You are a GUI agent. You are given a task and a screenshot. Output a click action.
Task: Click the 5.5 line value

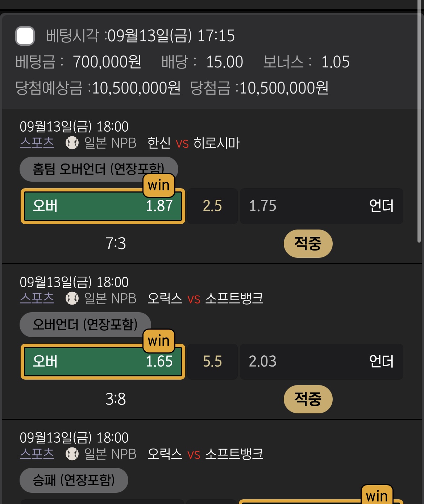[x=212, y=362]
